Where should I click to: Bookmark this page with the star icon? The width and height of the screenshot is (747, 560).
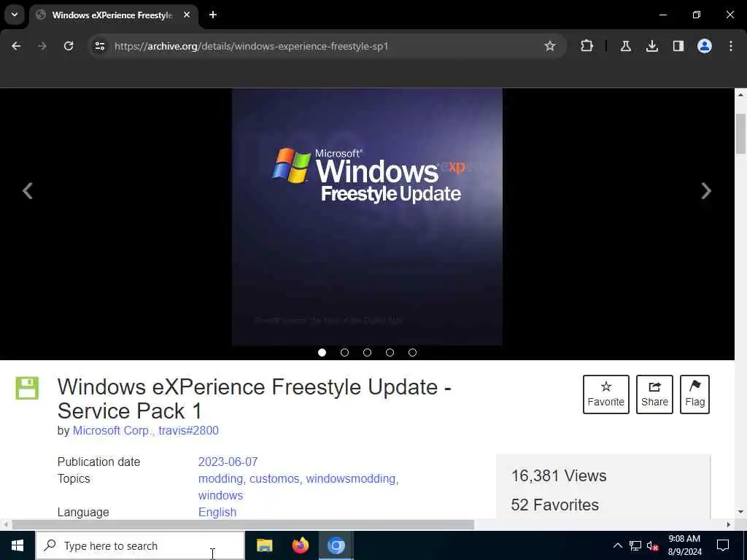coord(550,46)
